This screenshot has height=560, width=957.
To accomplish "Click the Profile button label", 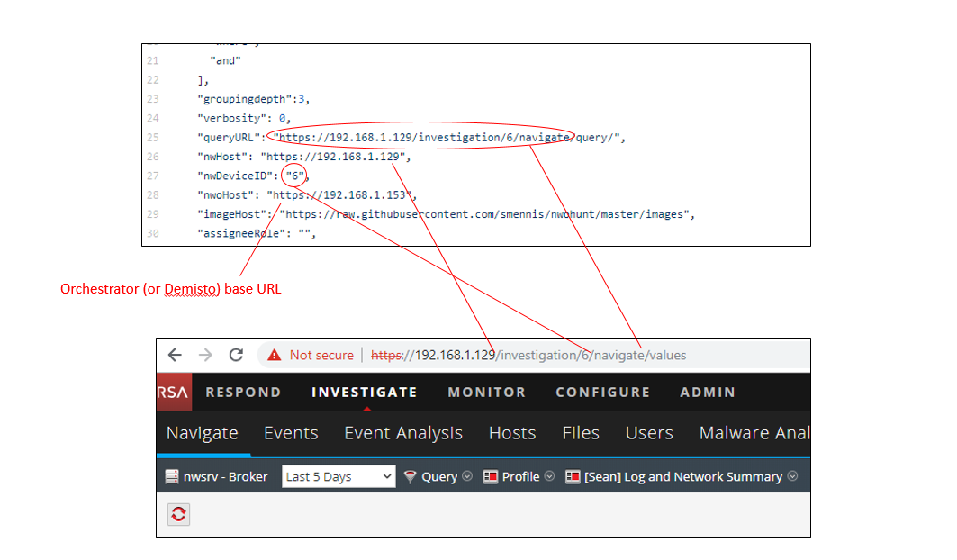I will coord(520,477).
